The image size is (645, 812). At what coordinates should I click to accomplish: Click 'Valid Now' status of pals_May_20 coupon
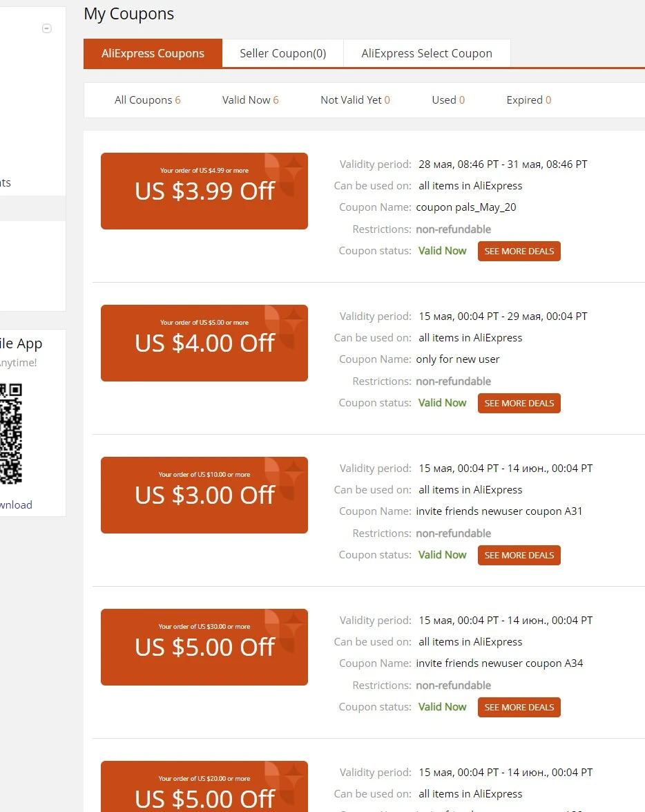(x=442, y=251)
